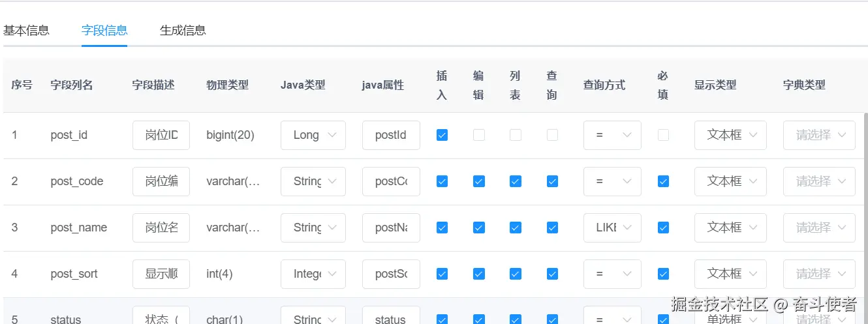Uncheck the 插入 checkbox for post_id

coord(442,135)
